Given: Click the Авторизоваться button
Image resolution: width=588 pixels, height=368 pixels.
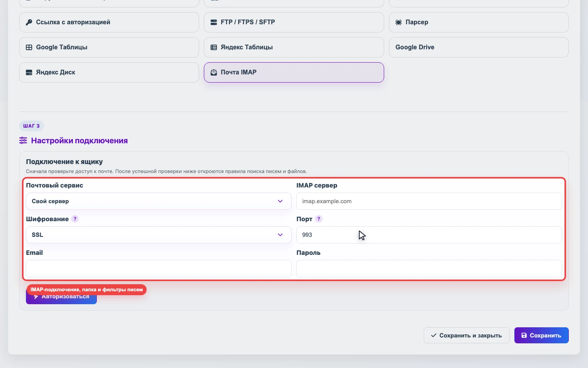Looking at the screenshot, I should tap(61, 297).
